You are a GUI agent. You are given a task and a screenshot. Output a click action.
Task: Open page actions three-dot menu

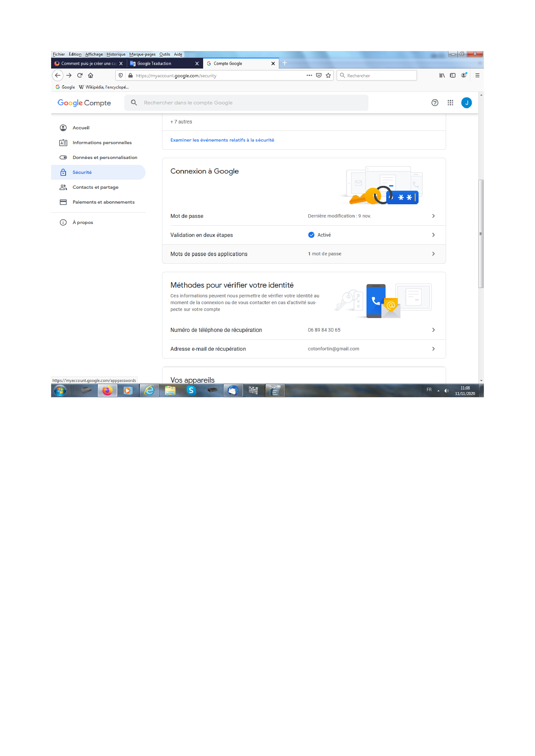click(x=309, y=75)
